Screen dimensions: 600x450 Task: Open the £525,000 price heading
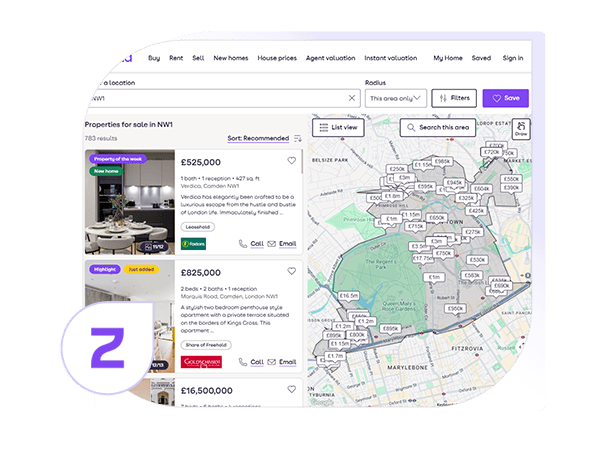(x=201, y=162)
